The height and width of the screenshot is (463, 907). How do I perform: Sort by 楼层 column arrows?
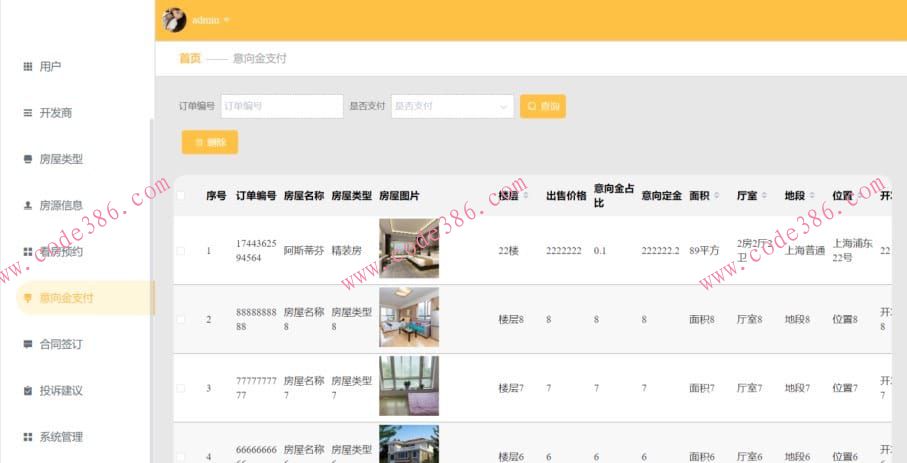[x=526, y=196]
